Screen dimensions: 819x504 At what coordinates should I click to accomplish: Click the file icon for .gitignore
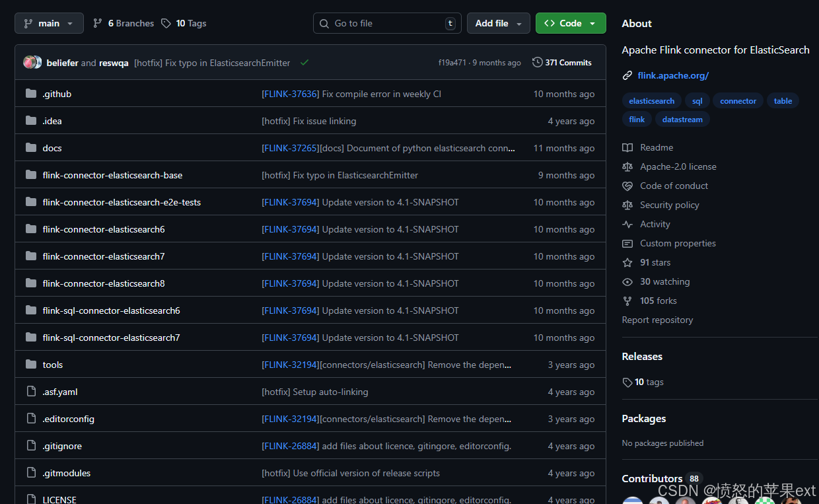tap(31, 446)
